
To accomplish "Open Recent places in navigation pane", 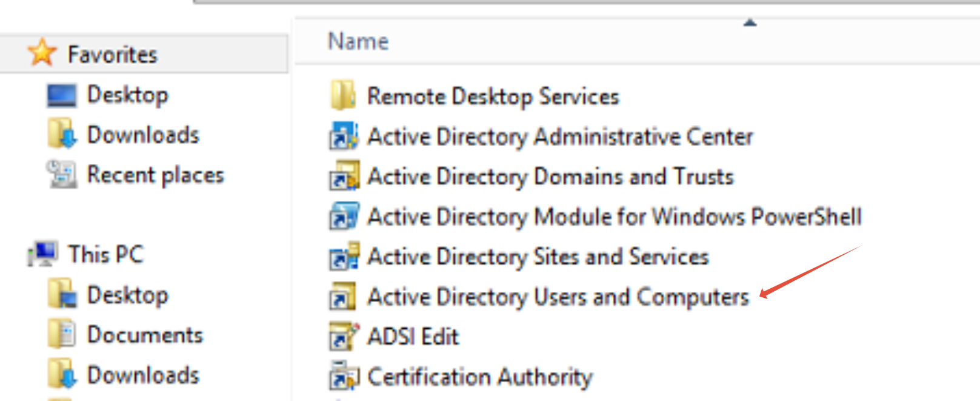I will [156, 175].
